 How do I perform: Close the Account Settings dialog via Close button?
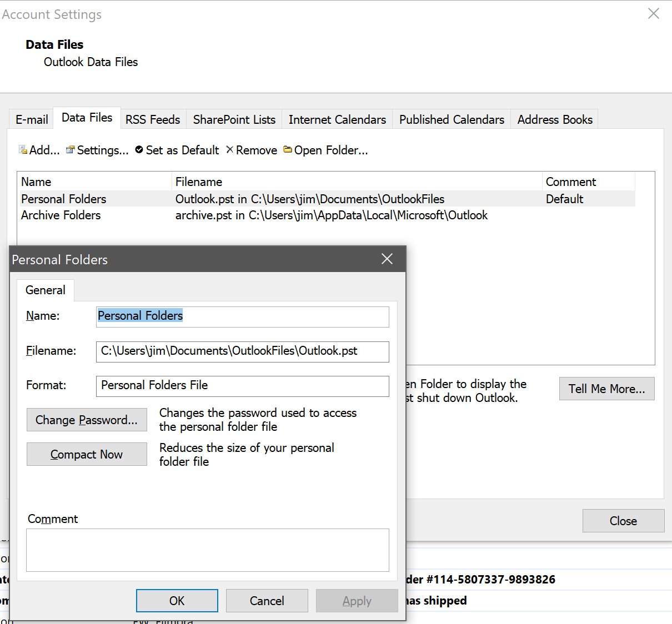click(x=623, y=521)
